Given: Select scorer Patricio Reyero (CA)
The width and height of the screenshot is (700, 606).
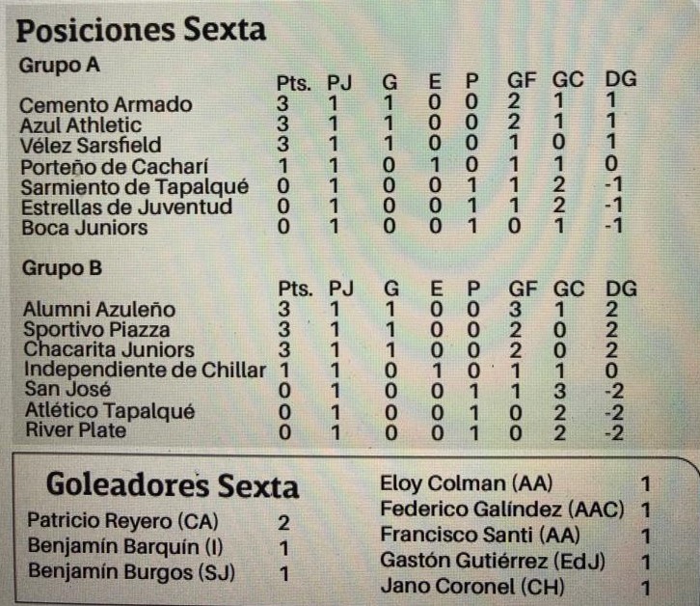Looking at the screenshot, I should 122,521.
